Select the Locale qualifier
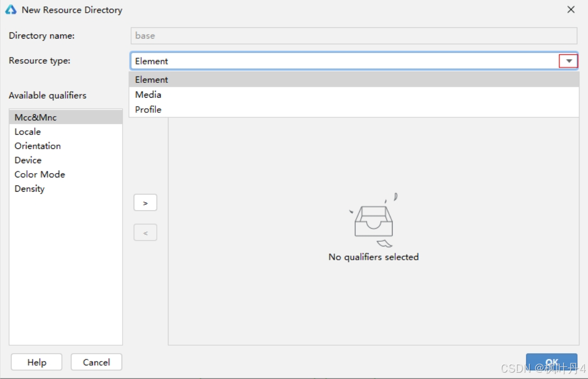This screenshot has height=379, width=588. click(x=66, y=131)
